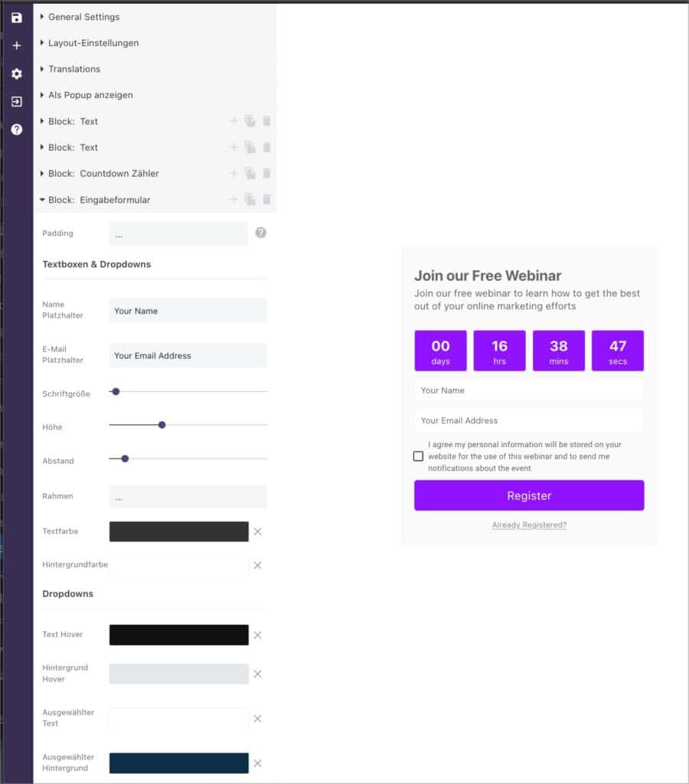Add block after first Text block
689x784 pixels.
(x=233, y=121)
